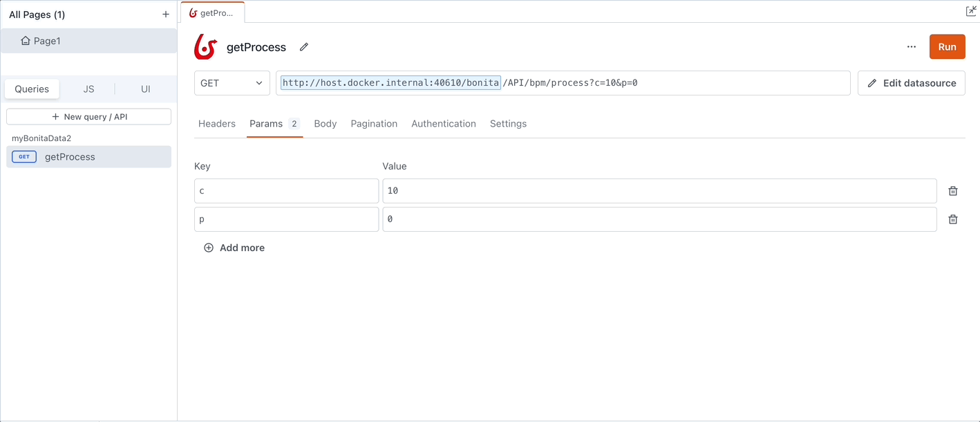
Task: Click the plus icon next to All Pages
Action: pyautogui.click(x=165, y=15)
